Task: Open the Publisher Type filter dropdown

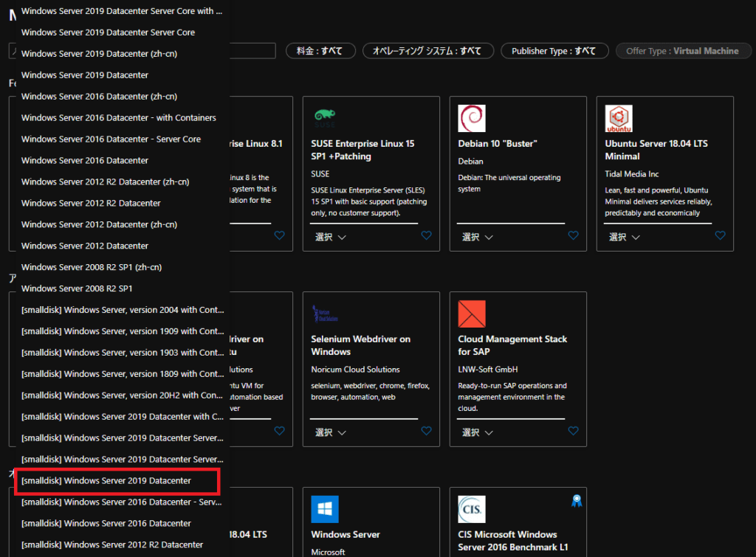Action: pos(554,50)
